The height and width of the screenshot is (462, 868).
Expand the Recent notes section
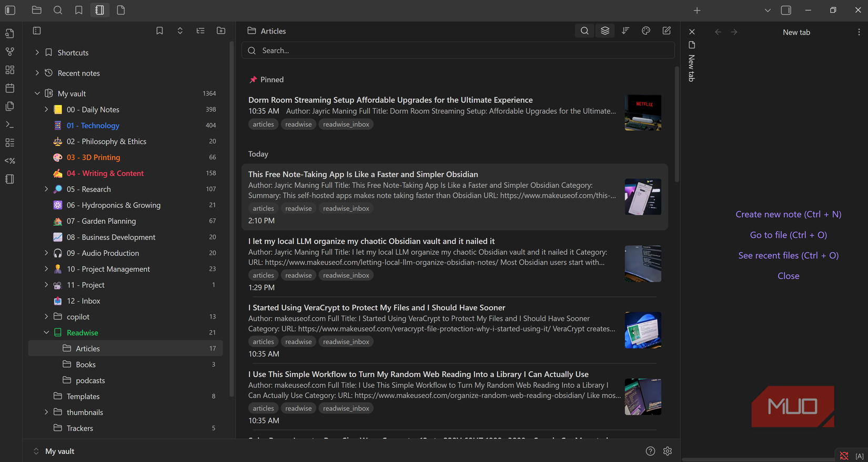click(37, 73)
